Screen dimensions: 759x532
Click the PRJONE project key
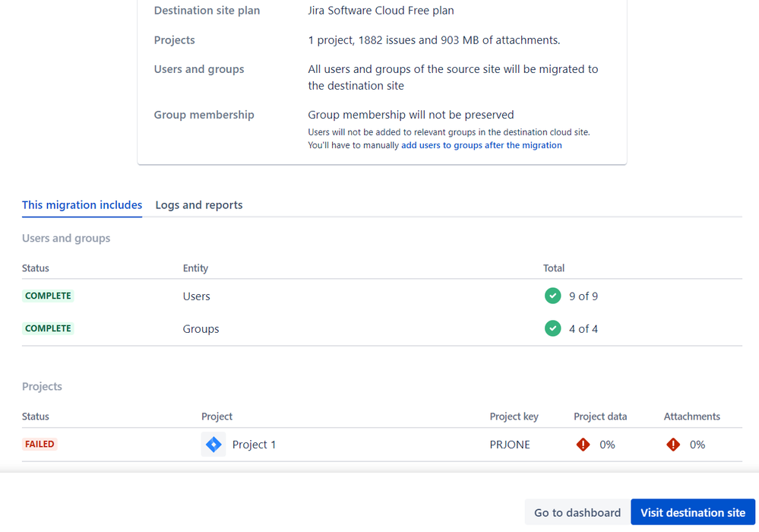(x=510, y=445)
